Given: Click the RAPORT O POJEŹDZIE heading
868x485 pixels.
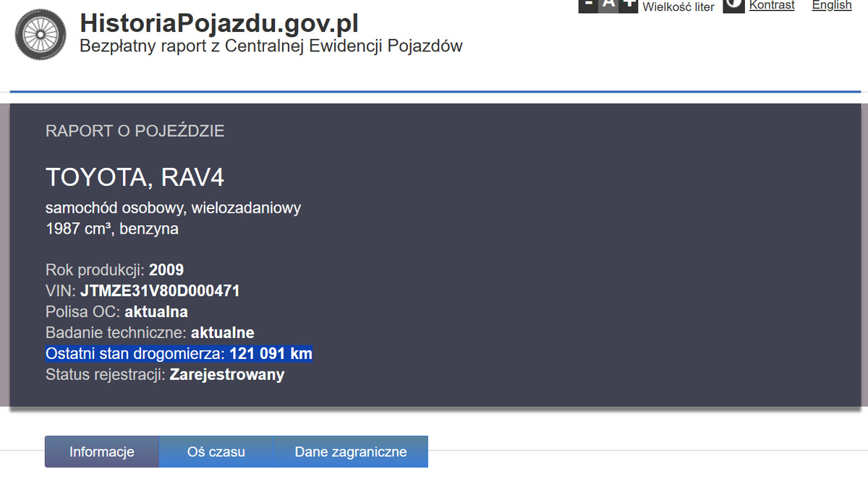Looking at the screenshot, I should pyautogui.click(x=135, y=131).
